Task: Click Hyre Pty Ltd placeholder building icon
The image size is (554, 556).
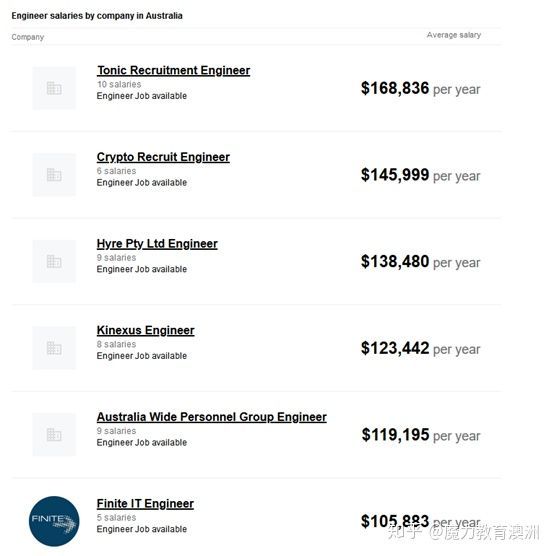Action: pyautogui.click(x=54, y=262)
